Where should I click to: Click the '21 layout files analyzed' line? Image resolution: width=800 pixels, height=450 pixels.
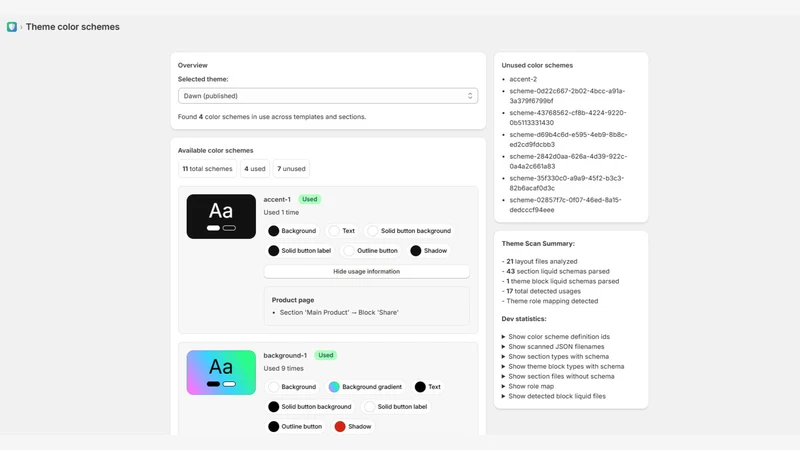click(540, 261)
